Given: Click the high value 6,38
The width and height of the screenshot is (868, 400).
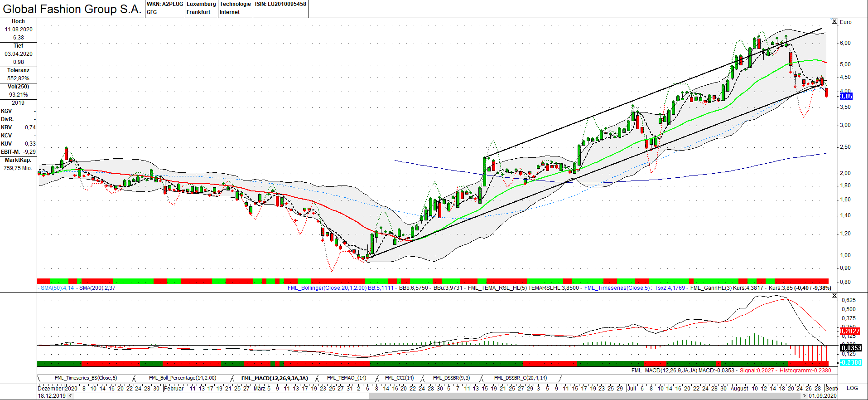Looking at the screenshot, I should click(x=19, y=38).
